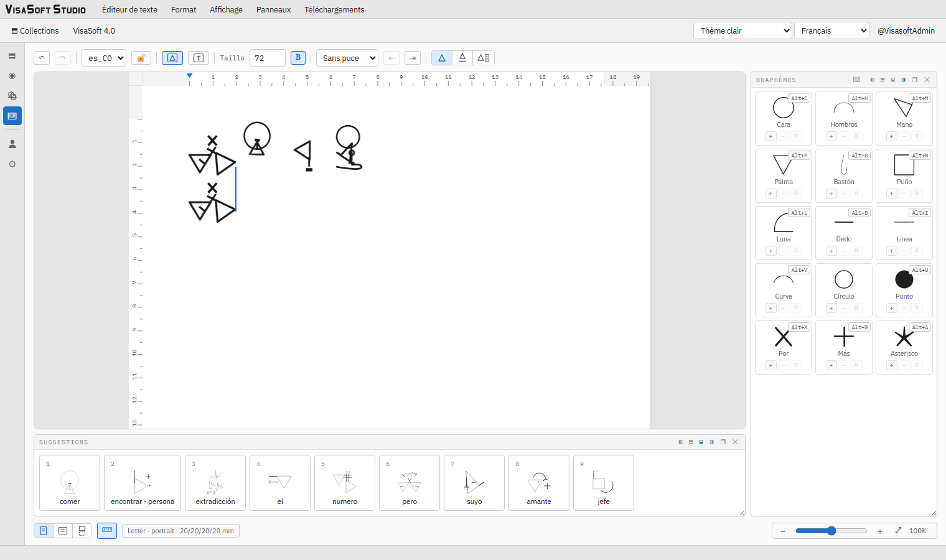Open the Téléchargements menu
The width and height of the screenshot is (946, 560).
[334, 9]
